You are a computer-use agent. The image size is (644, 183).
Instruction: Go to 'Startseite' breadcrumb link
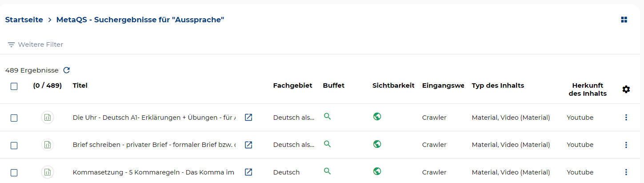pos(24,20)
